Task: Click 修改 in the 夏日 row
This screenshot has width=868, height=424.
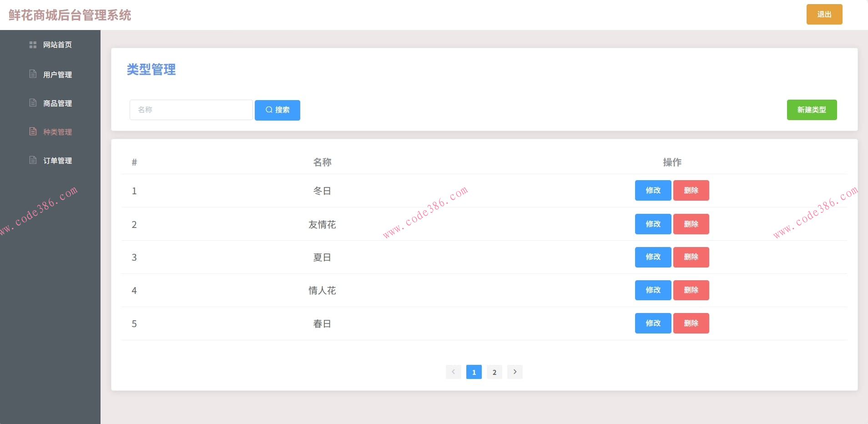Action: [x=653, y=257]
